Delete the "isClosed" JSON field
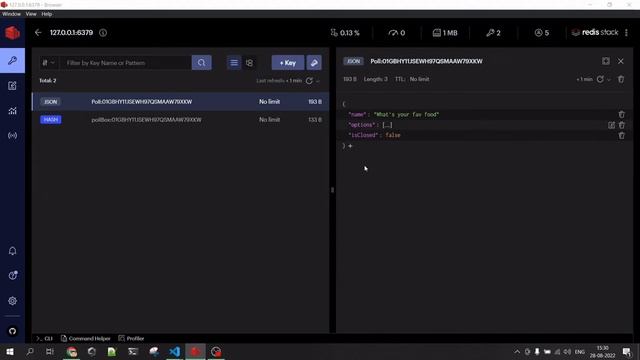 [x=621, y=135]
